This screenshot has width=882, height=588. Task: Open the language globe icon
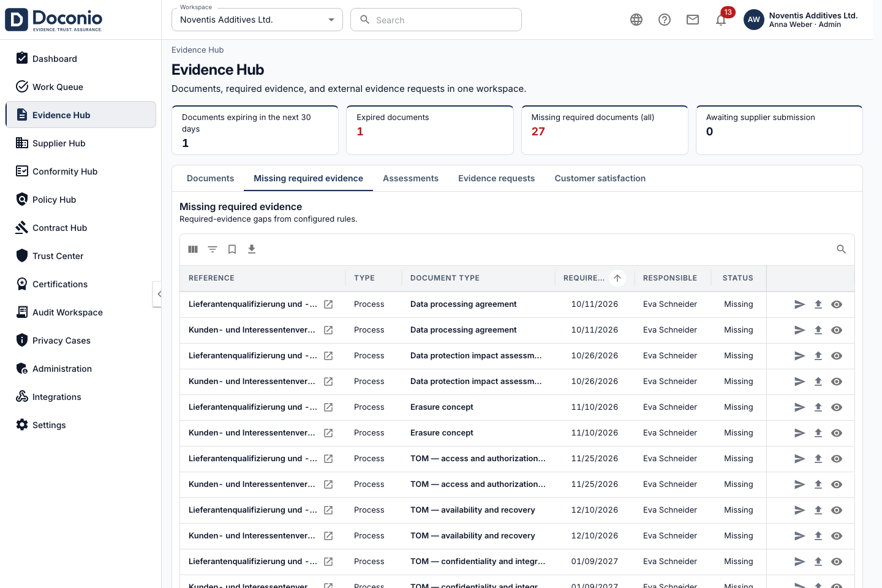pos(636,20)
